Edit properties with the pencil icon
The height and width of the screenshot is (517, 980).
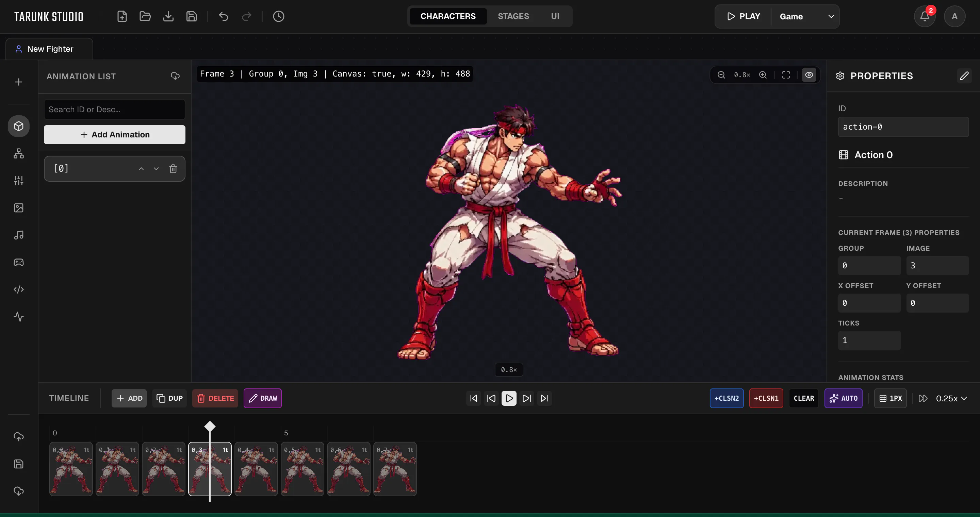coord(964,76)
